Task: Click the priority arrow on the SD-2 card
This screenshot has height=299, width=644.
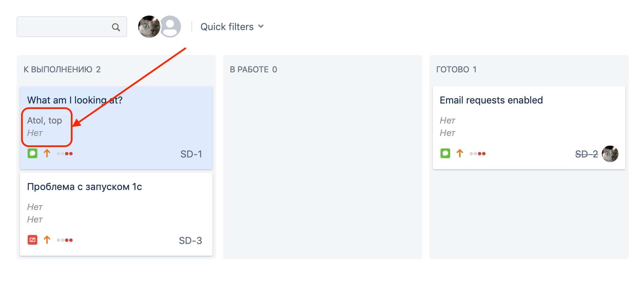Action: click(x=460, y=153)
